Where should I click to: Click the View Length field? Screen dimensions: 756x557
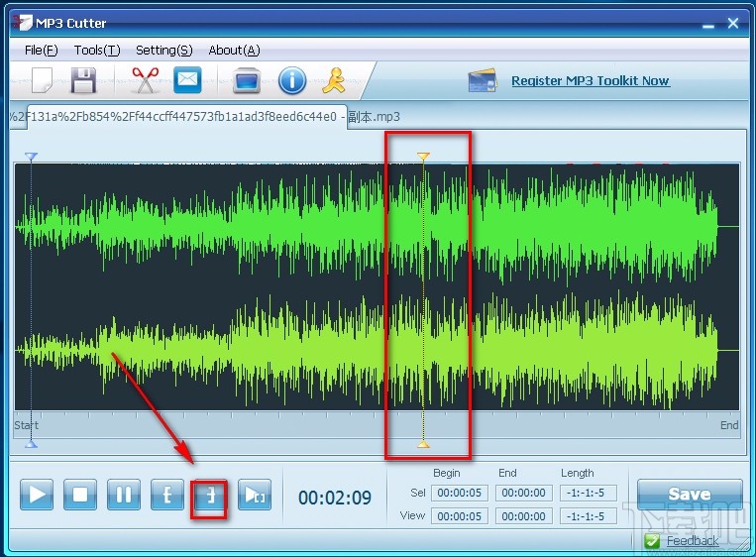589,516
